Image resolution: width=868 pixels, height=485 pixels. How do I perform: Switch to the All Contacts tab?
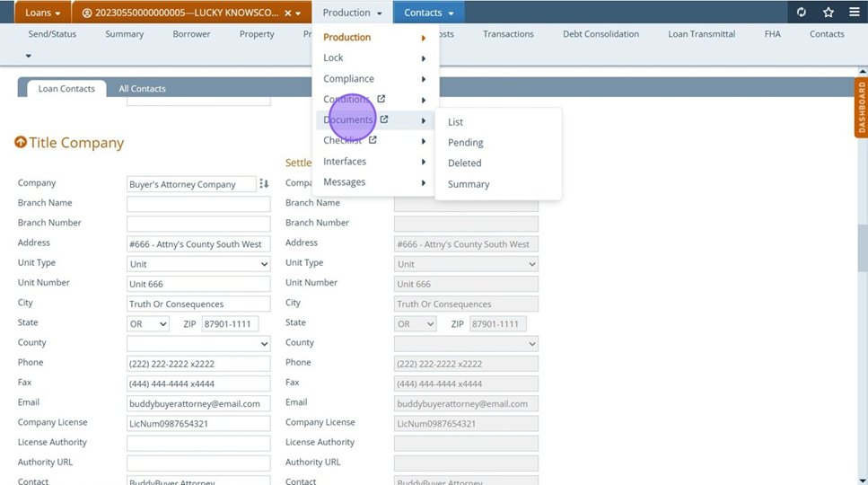click(142, 89)
